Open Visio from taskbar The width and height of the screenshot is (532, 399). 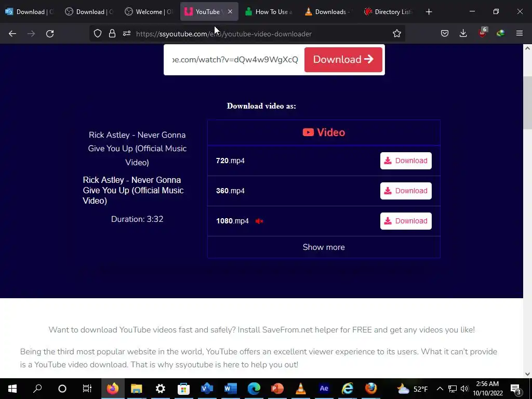tap(207, 389)
